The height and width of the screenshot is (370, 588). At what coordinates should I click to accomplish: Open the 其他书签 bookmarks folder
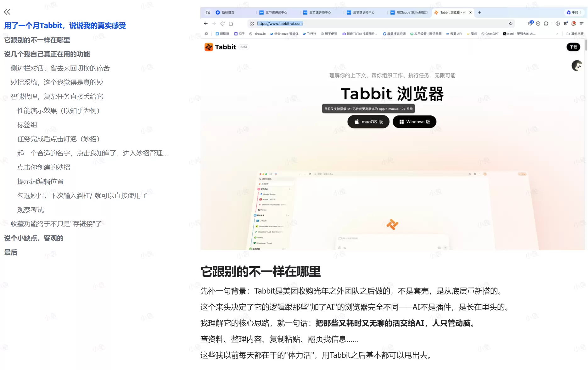point(575,34)
